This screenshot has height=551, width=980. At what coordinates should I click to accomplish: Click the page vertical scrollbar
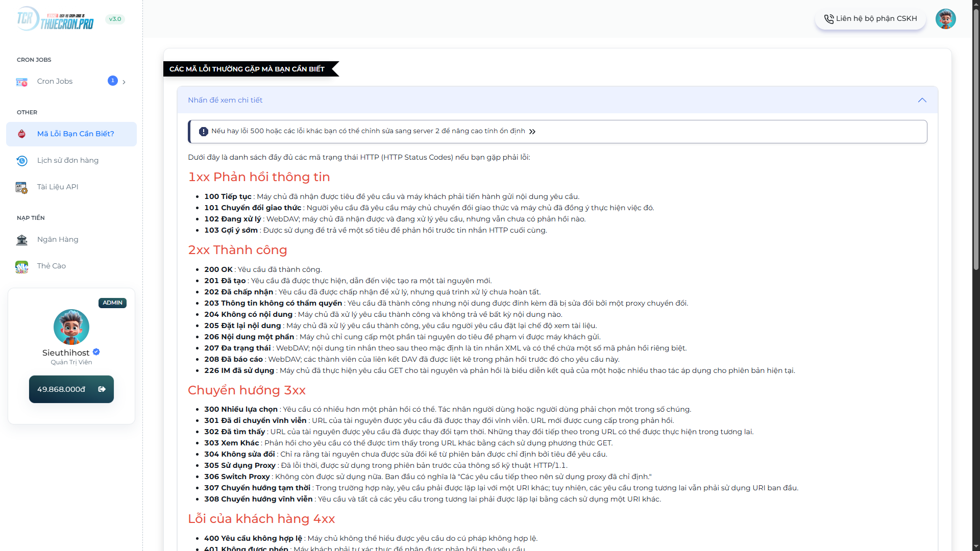click(976, 138)
